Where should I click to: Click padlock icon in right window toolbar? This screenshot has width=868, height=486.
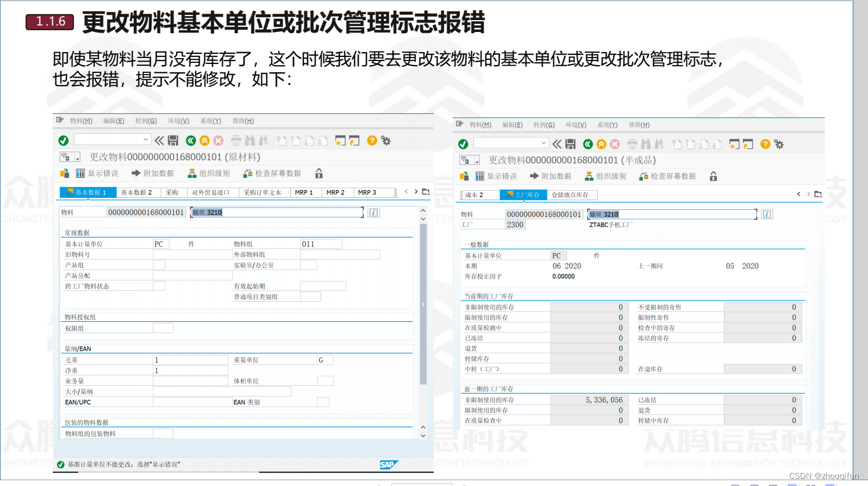(713, 176)
